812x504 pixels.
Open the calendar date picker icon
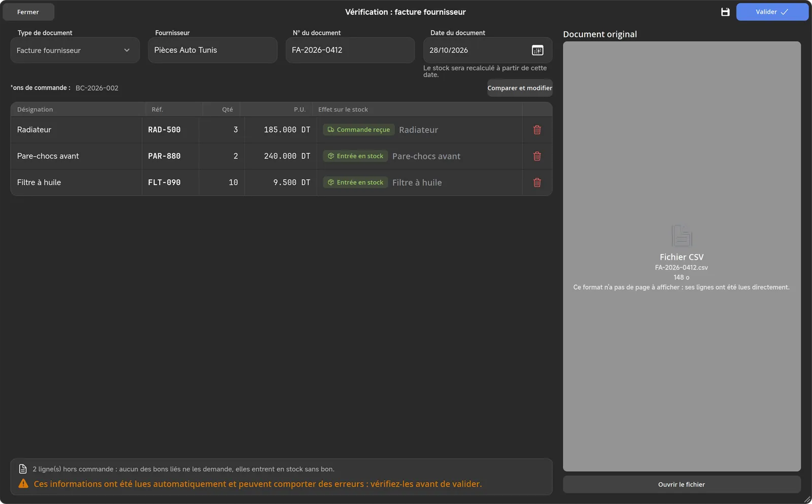tap(537, 50)
